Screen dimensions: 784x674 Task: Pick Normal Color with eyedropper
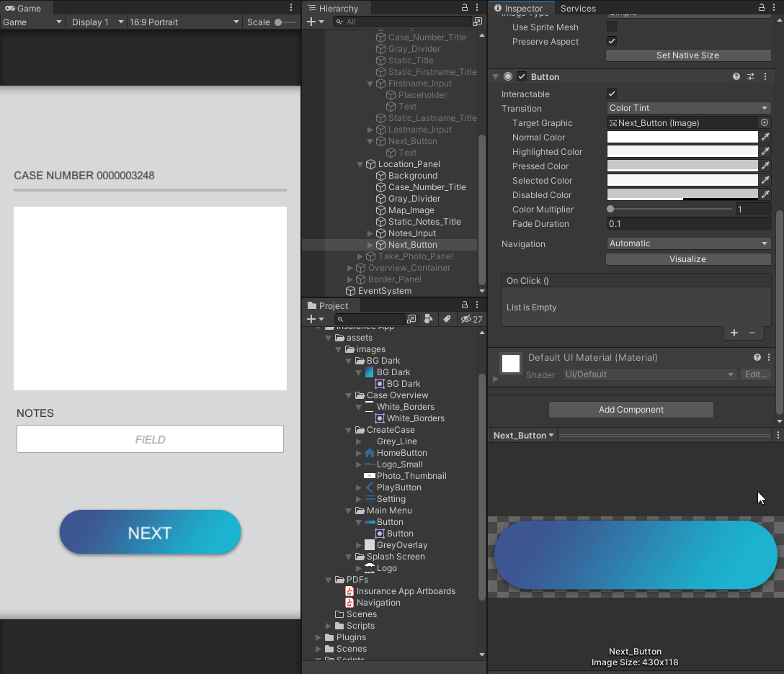click(765, 137)
